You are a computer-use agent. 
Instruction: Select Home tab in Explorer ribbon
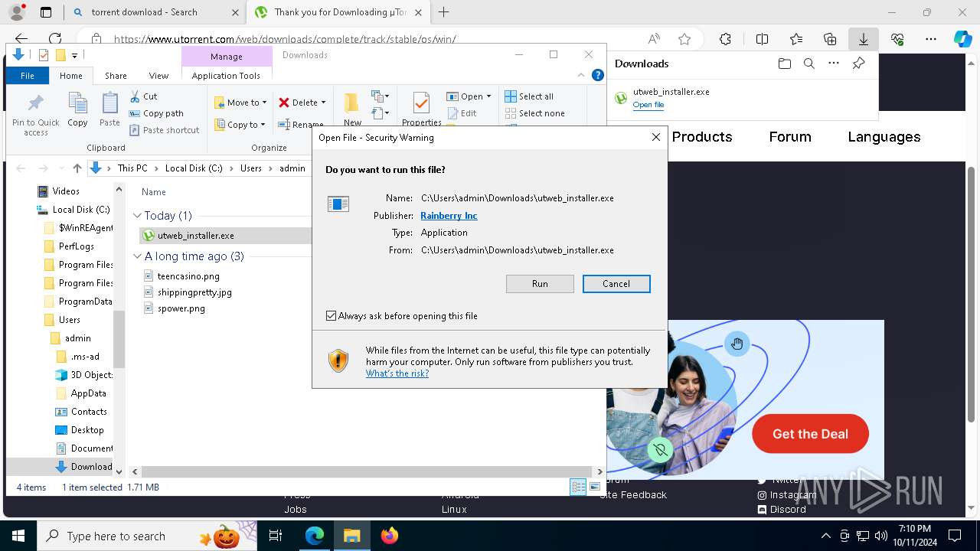[71, 76]
